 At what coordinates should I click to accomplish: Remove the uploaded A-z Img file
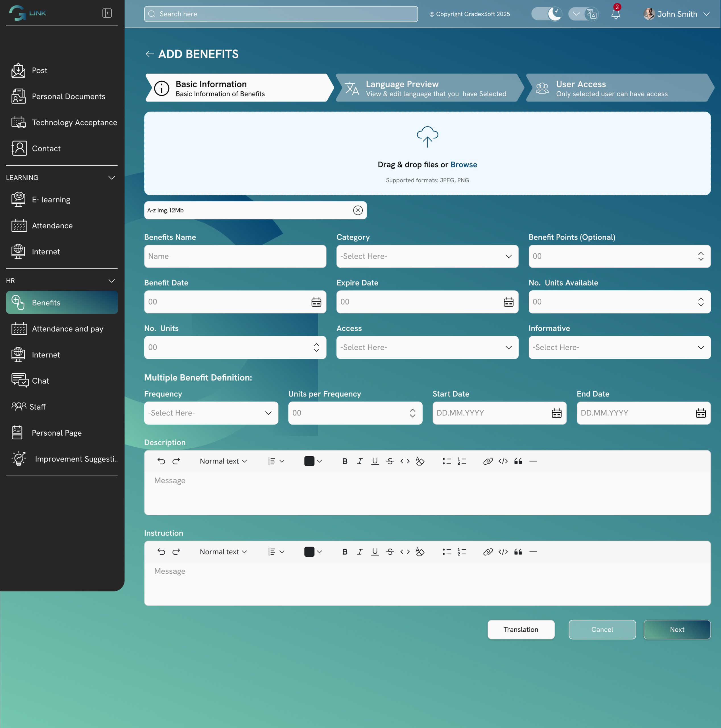point(358,210)
